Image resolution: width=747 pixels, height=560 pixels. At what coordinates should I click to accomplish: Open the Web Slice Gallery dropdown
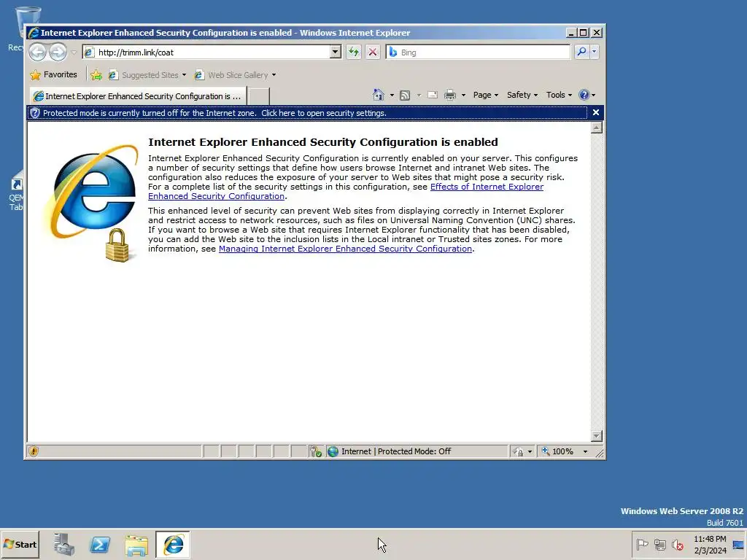coord(236,75)
